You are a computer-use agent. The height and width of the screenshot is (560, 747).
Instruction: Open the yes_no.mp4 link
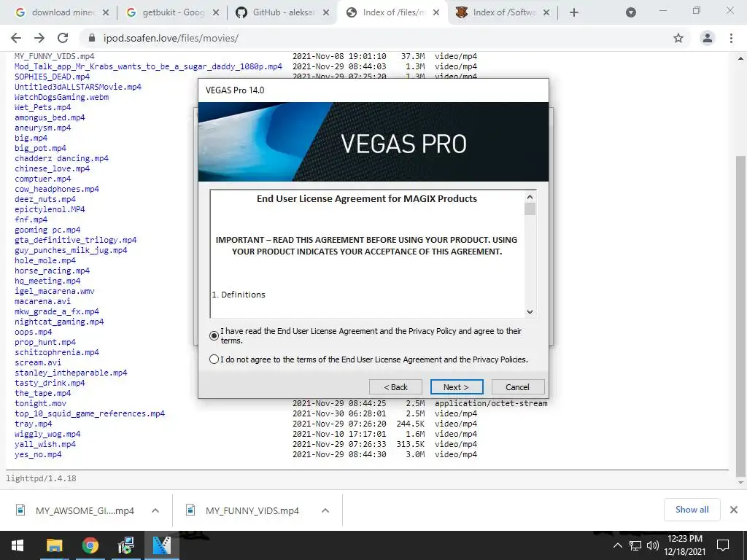point(38,455)
